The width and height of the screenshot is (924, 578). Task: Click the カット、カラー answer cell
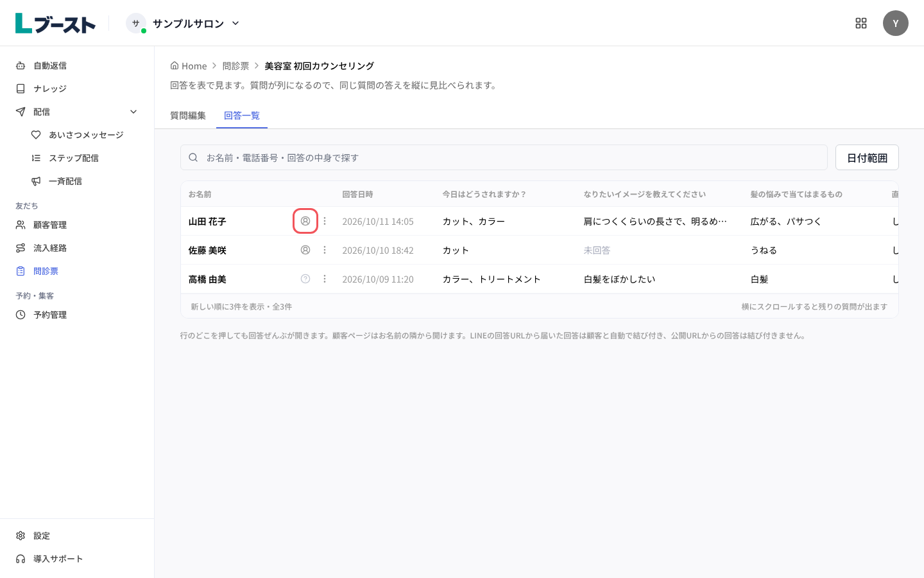(x=474, y=222)
